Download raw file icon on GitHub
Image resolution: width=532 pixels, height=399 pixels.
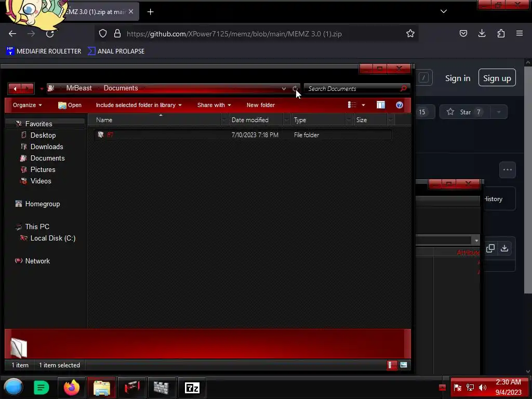[x=504, y=248]
